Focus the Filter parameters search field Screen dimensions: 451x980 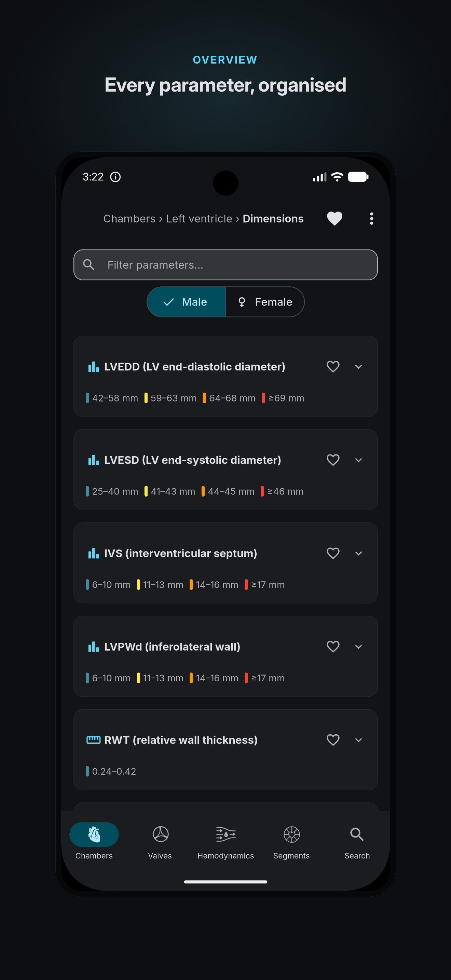pyautogui.click(x=225, y=265)
